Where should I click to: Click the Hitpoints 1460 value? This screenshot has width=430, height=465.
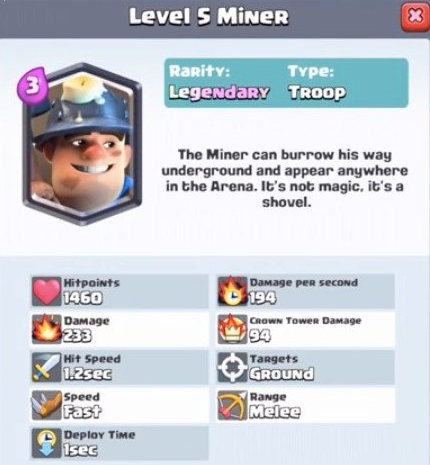(83, 298)
